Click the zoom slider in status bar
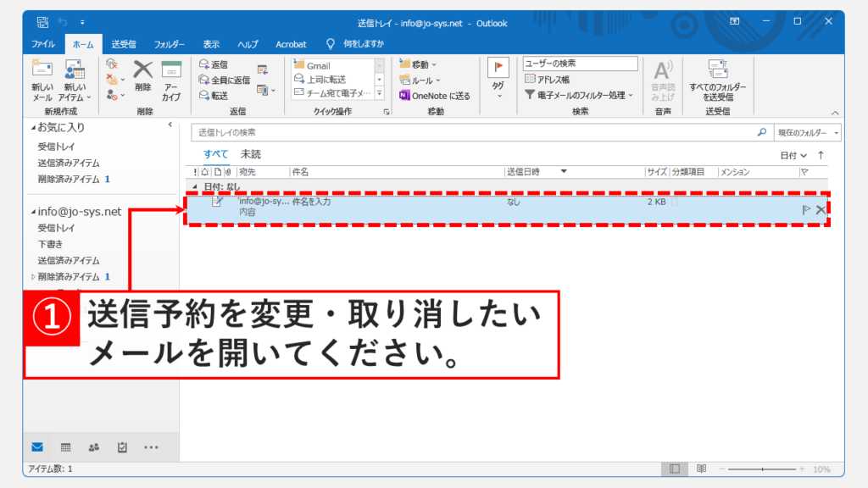Screen dimensions: 868x488 click(762, 469)
